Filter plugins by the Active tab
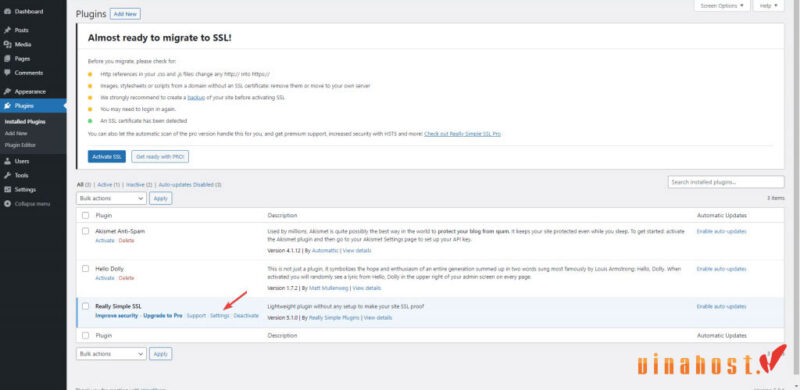800x390 pixels. click(108, 184)
